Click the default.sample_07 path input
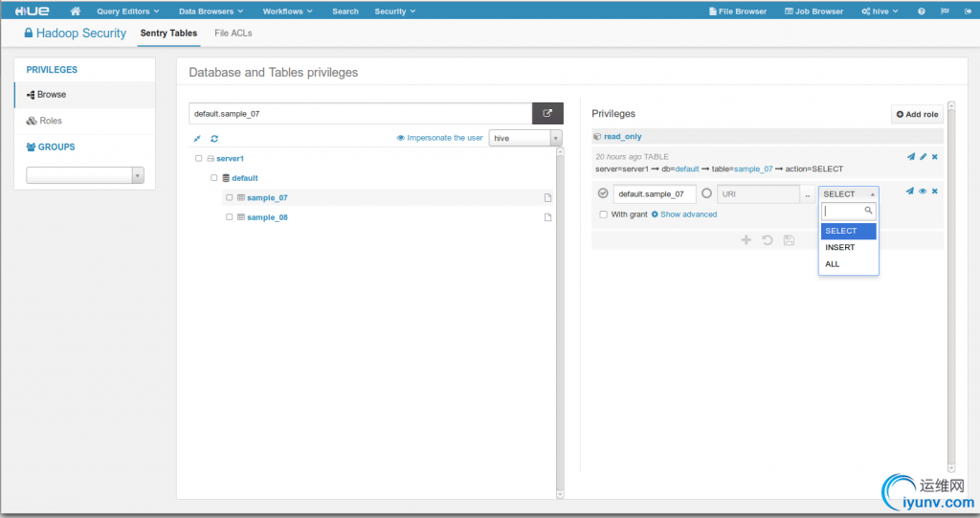This screenshot has height=518, width=980. click(x=361, y=113)
